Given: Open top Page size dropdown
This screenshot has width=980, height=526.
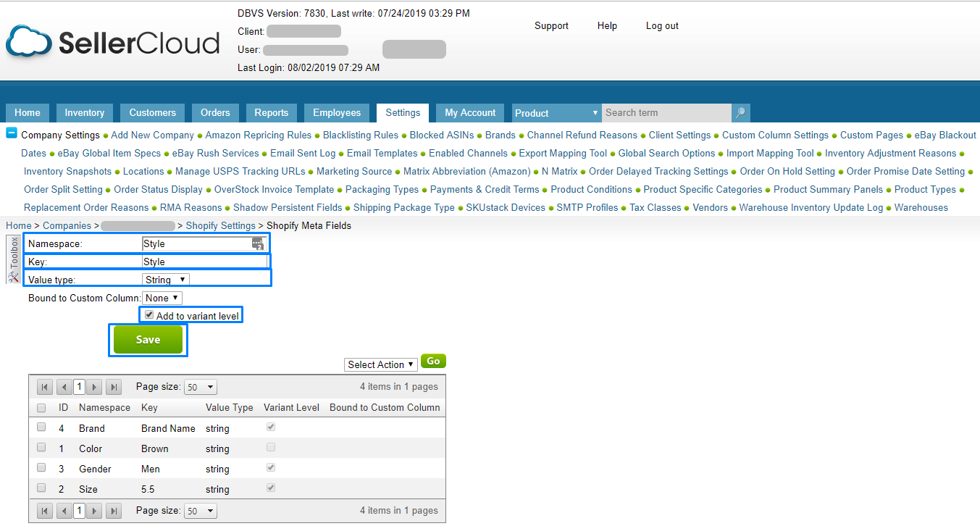Looking at the screenshot, I should tap(201, 387).
